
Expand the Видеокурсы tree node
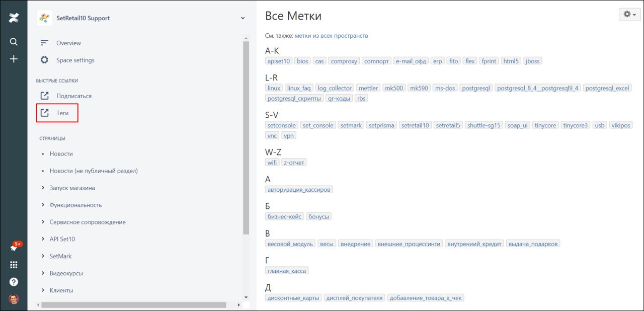coord(43,274)
